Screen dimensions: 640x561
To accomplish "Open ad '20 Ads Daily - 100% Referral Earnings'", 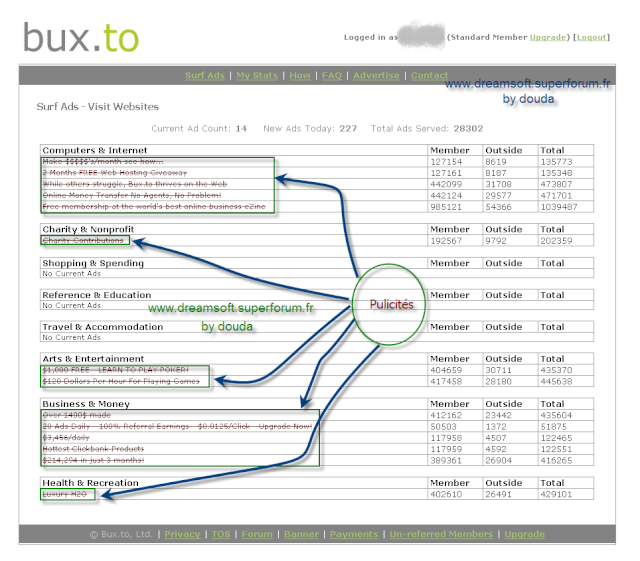I will [x=177, y=426].
